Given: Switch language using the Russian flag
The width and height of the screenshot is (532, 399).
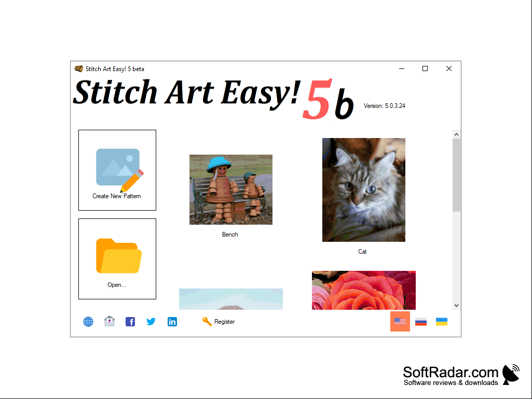Looking at the screenshot, I should click(x=421, y=322).
